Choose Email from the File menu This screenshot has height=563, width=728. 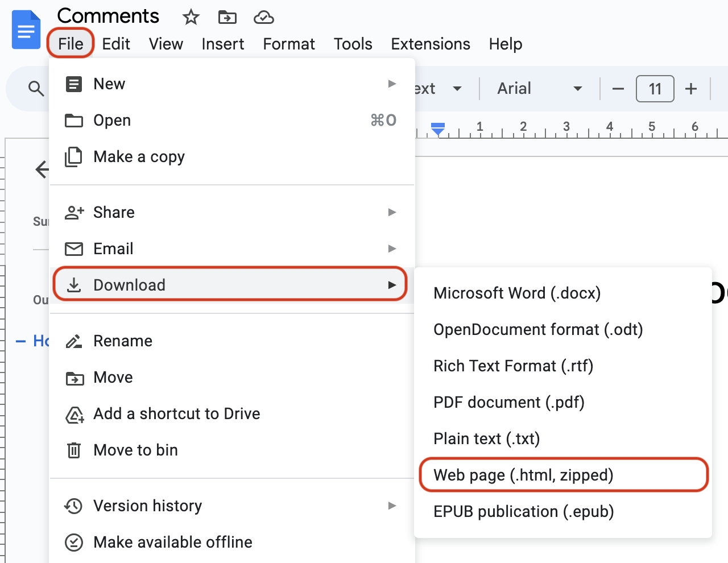coord(232,249)
